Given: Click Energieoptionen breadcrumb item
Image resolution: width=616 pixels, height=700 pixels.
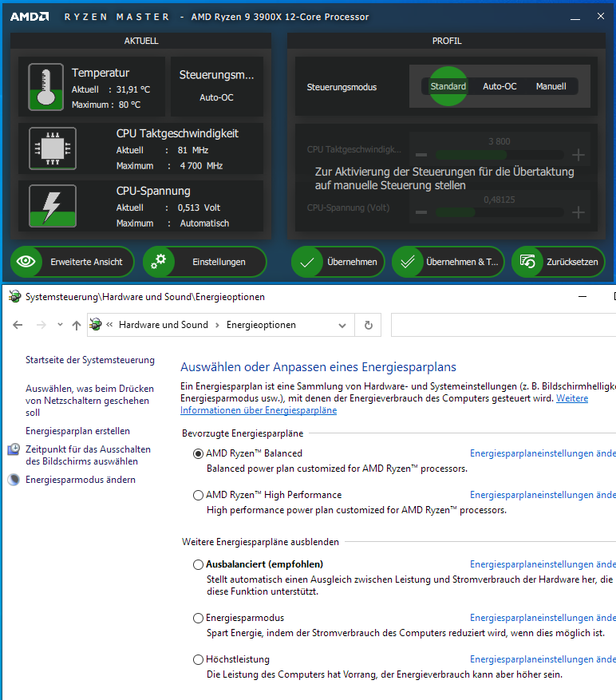Looking at the screenshot, I should [x=261, y=325].
